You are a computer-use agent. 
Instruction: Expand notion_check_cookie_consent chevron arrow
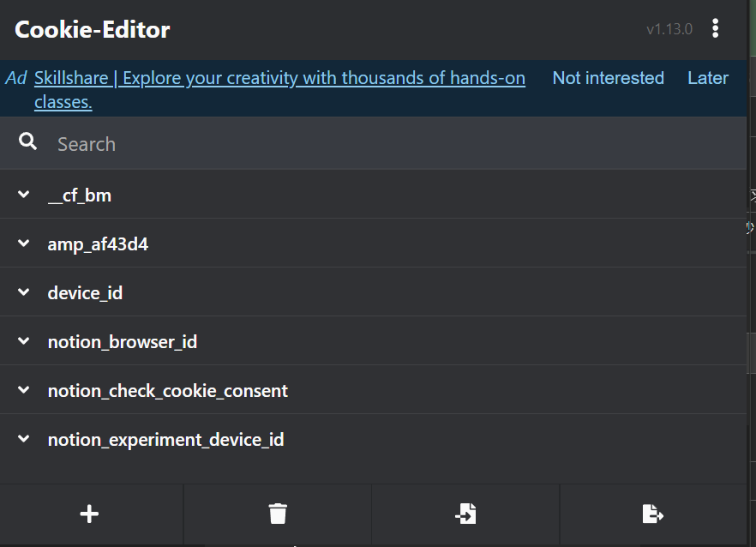[23, 390]
